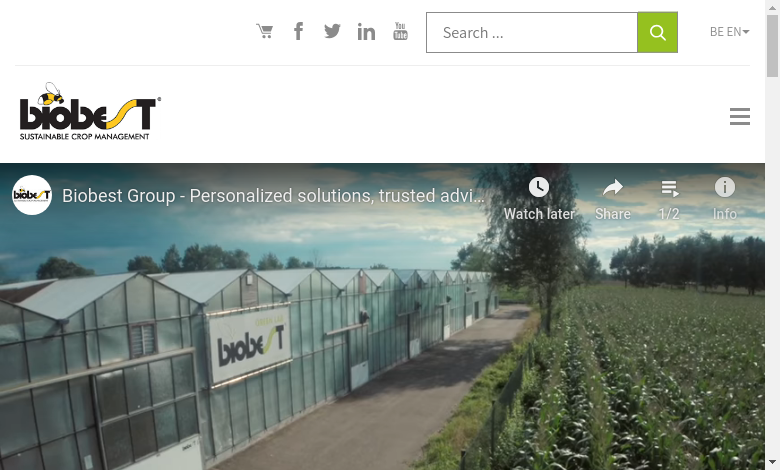Add video to Watch later

click(539, 199)
